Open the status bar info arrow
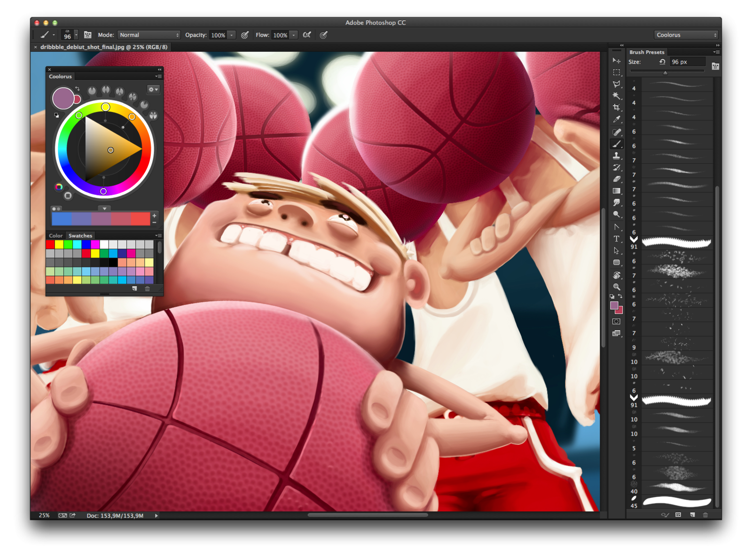The width and height of the screenshot is (752, 560). [x=157, y=515]
